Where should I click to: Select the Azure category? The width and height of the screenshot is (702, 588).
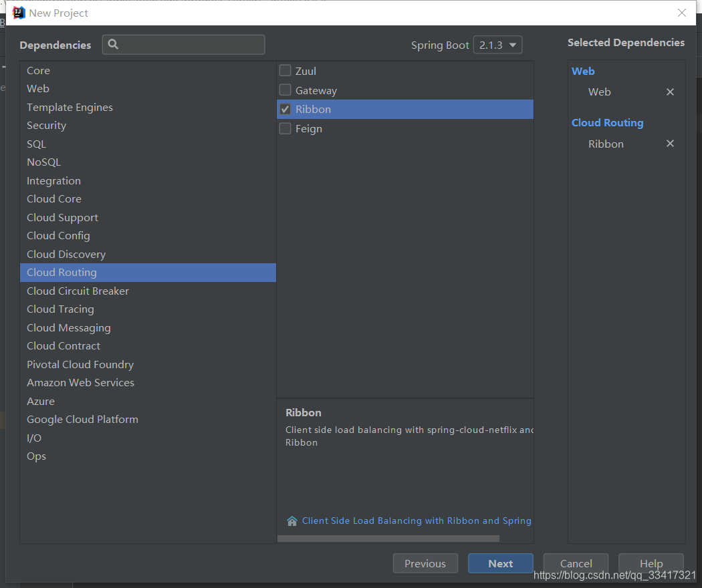pos(148,402)
